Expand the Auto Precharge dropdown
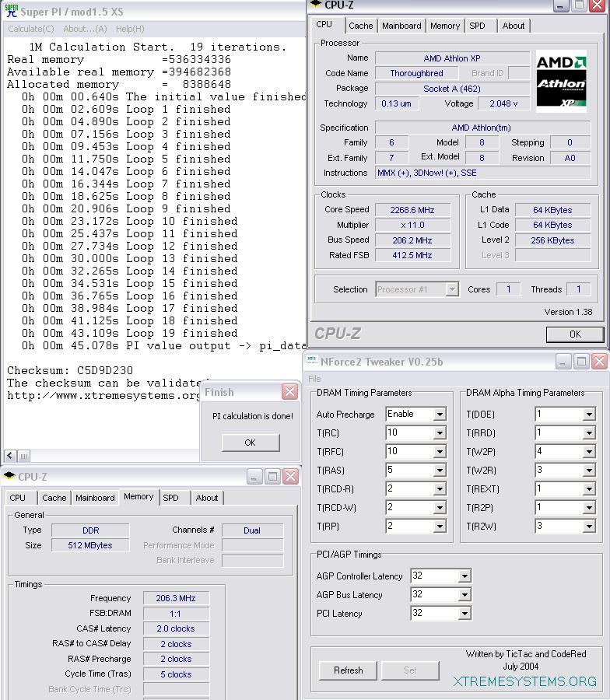Screen dimensions: 610x700 coord(440,415)
